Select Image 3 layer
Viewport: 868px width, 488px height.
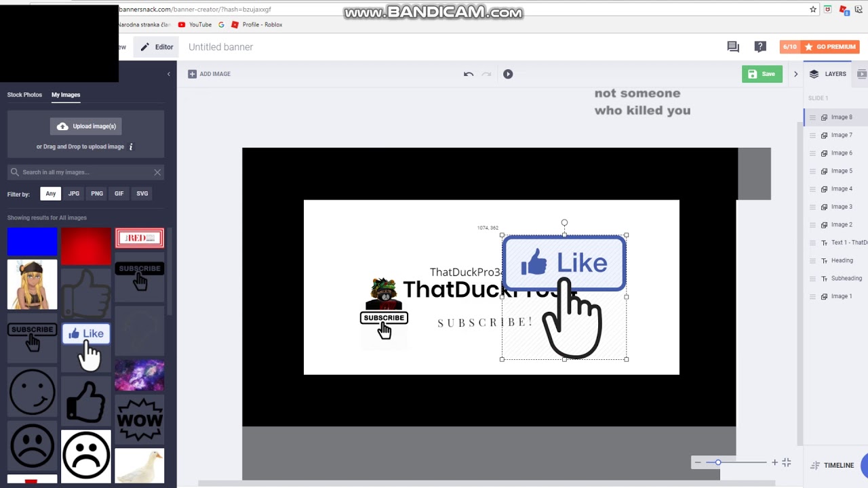(835, 207)
